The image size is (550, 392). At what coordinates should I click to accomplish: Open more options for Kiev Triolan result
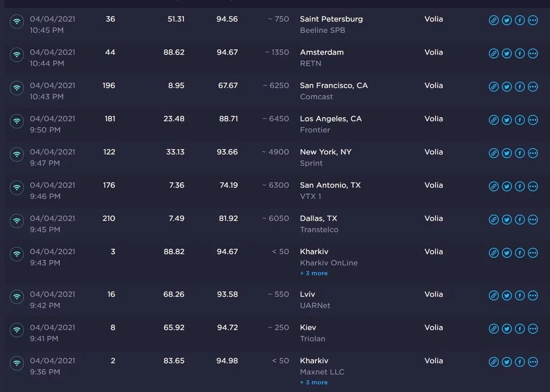(533, 329)
